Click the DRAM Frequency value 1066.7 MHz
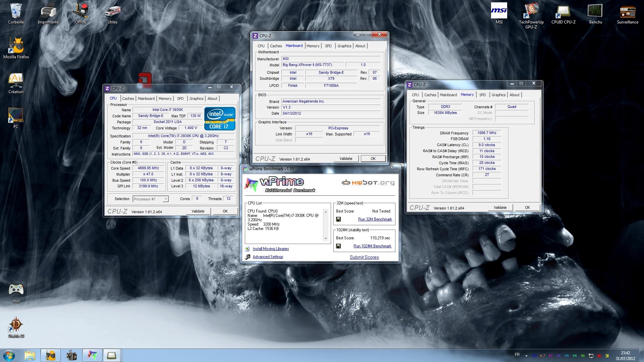The height and width of the screenshot is (362, 644). pyautogui.click(x=487, y=133)
